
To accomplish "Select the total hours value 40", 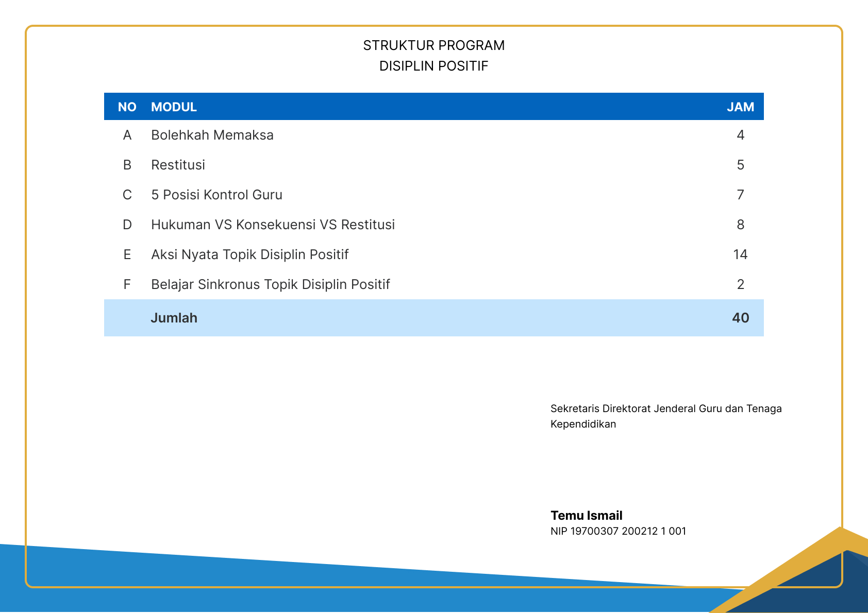I will point(740,318).
